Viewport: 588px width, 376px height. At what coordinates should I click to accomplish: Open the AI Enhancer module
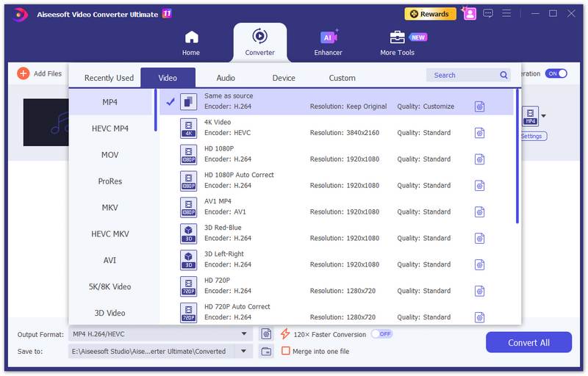pyautogui.click(x=328, y=42)
